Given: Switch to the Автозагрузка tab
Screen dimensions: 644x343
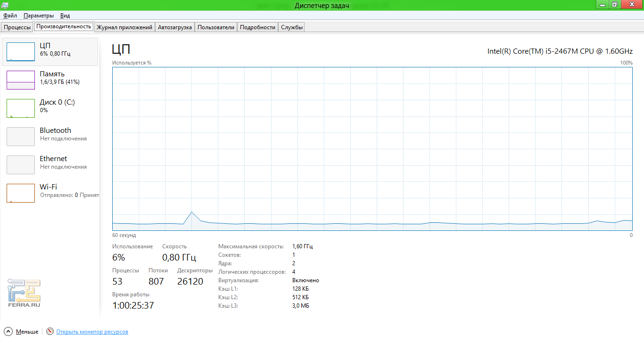Looking at the screenshot, I should click(175, 27).
